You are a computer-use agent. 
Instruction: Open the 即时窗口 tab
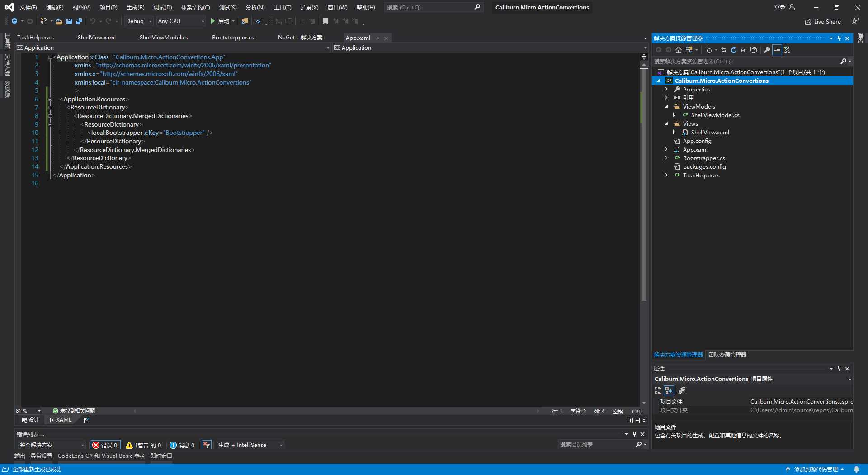coord(161,456)
